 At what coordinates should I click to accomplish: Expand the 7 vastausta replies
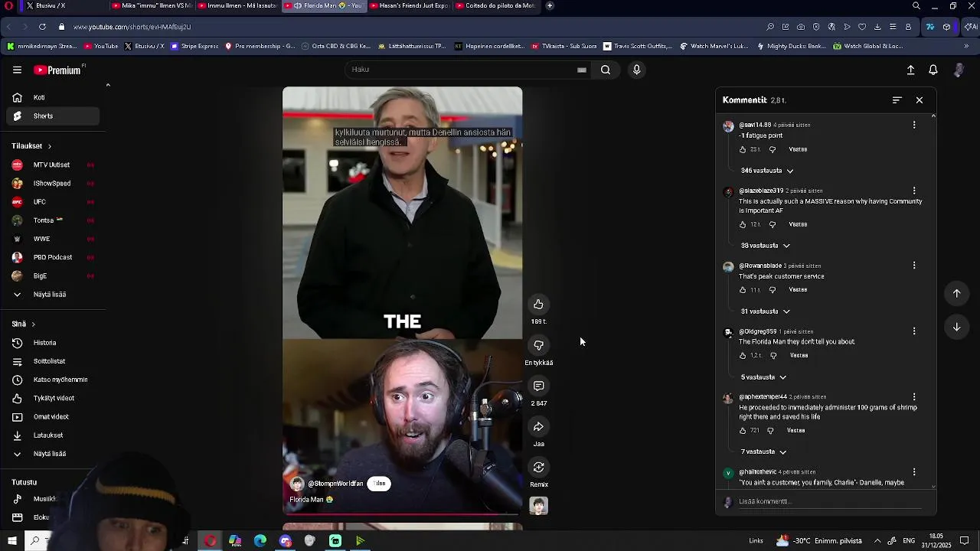pos(763,452)
